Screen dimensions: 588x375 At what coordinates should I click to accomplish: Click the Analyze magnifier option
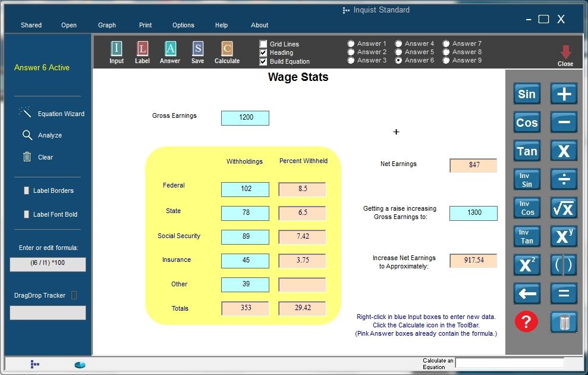pos(42,135)
